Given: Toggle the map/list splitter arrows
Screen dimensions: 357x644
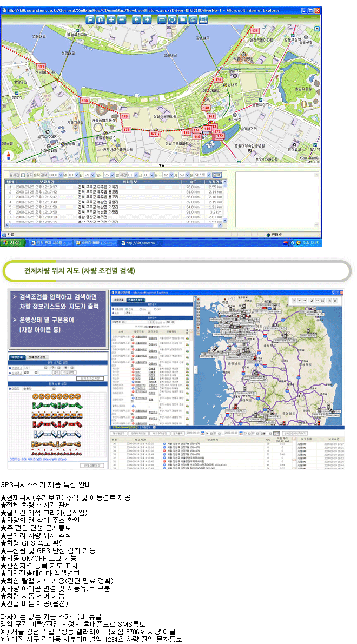Looking at the screenshot, I should pyautogui.click(x=162, y=165).
